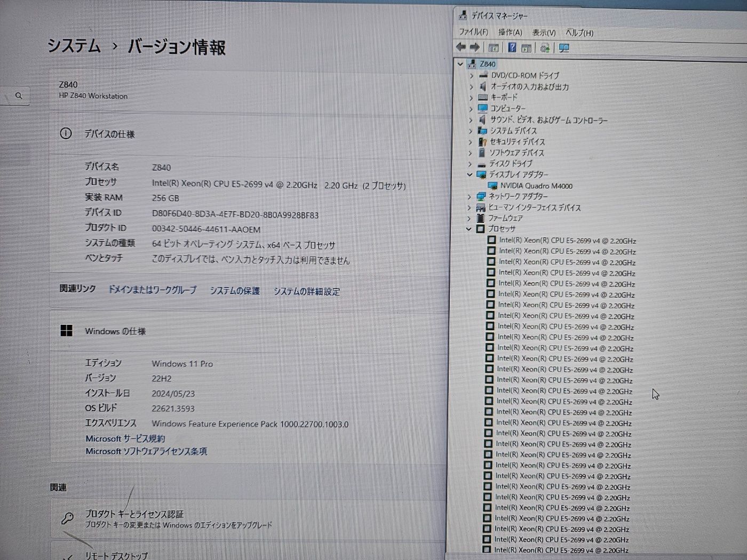
Task: Expand the サウンド、ビデオ、およびゲーム コントローラー chevron
Action: click(471, 120)
